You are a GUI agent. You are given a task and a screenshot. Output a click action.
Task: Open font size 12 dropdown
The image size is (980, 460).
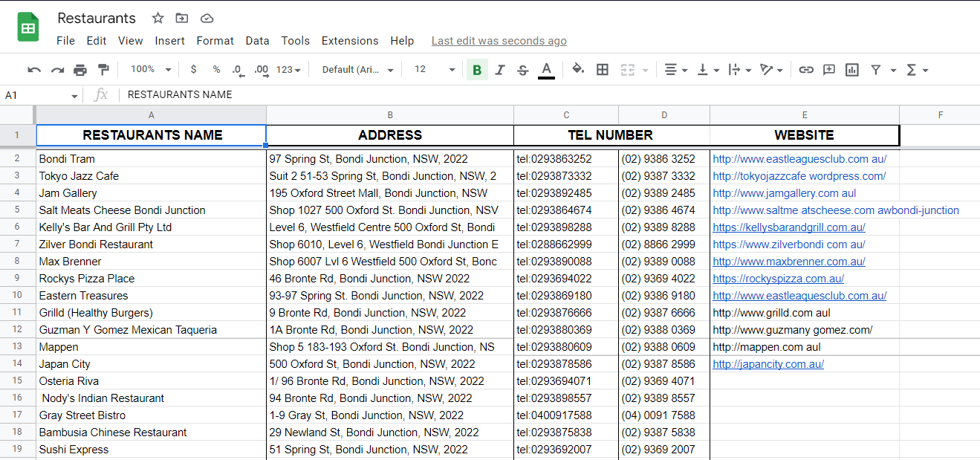(x=435, y=69)
